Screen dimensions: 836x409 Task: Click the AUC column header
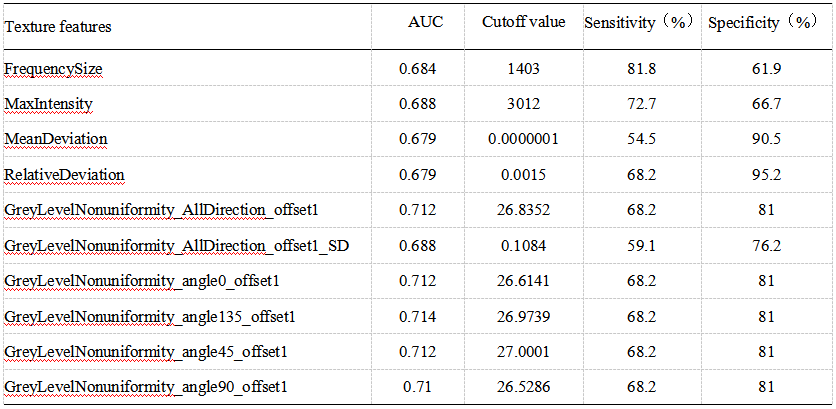(419, 22)
